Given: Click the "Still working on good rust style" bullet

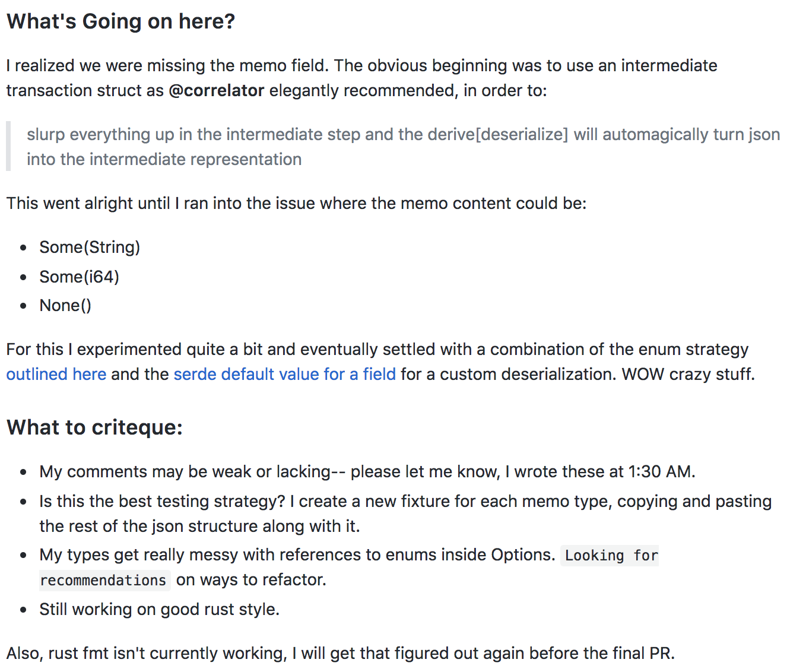Looking at the screenshot, I should coord(159,610).
